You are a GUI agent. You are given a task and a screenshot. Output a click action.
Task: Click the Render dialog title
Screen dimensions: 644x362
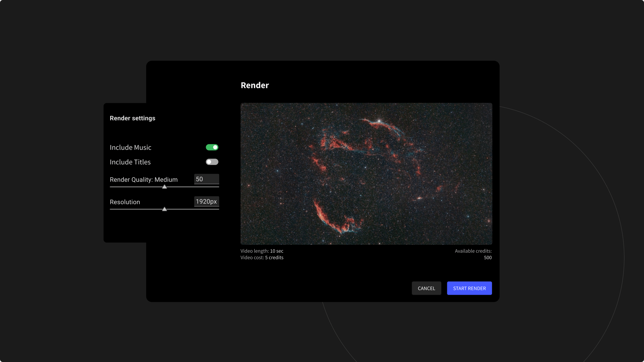(255, 85)
